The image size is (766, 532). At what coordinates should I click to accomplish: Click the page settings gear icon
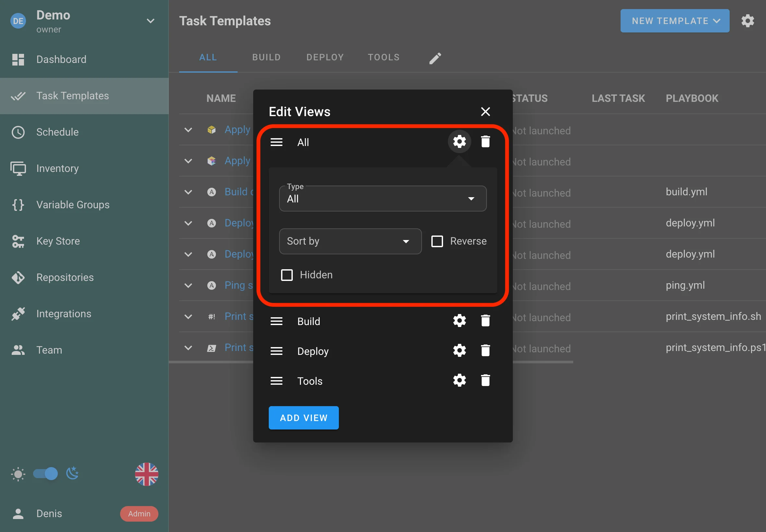(747, 21)
